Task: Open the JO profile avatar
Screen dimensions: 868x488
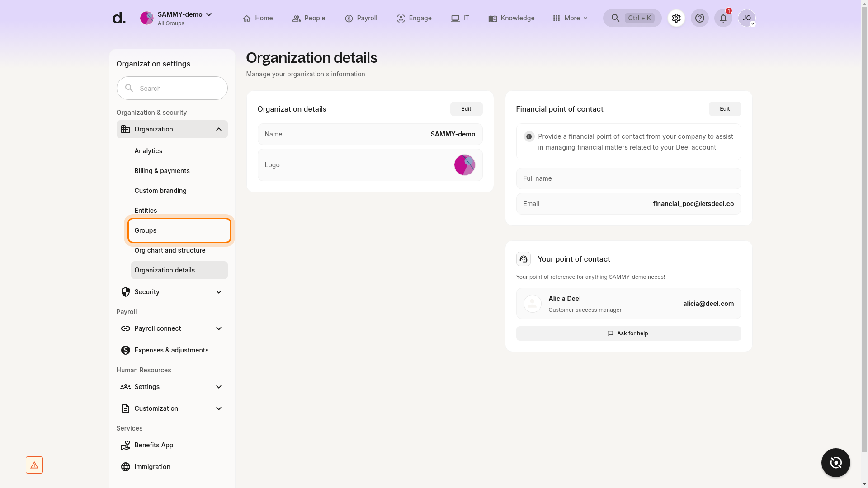Action: (747, 18)
